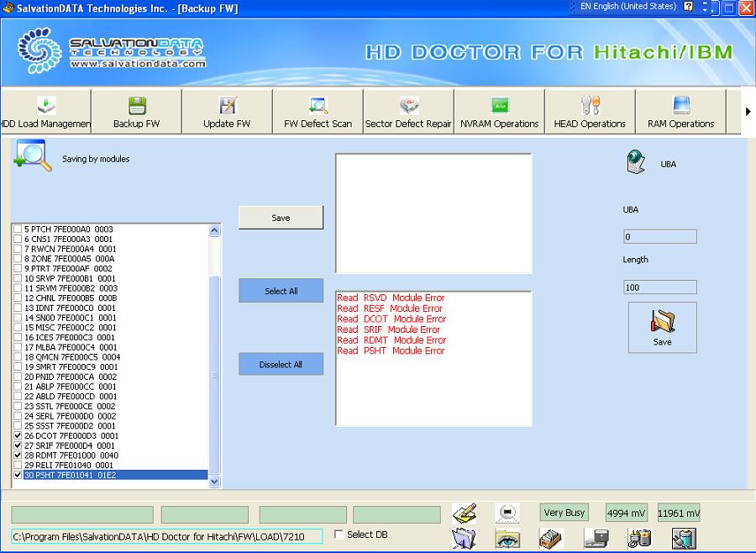Viewport: 756px width, 553px height.
Task: Show more toolbar items with right arrow
Action: (748, 112)
